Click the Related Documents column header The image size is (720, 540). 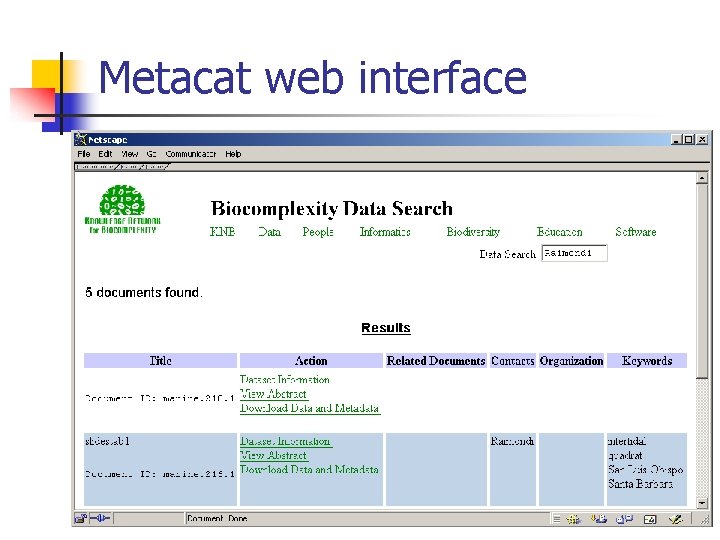(436, 361)
